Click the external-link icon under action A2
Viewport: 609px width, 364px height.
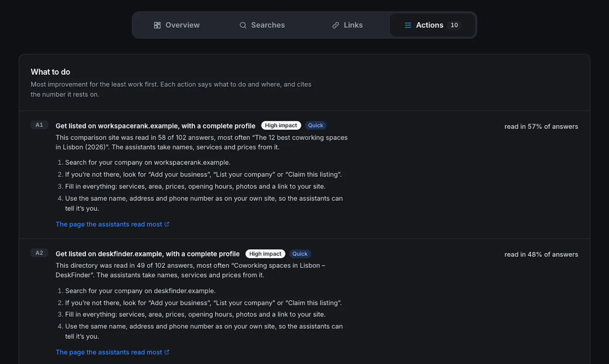pos(167,352)
